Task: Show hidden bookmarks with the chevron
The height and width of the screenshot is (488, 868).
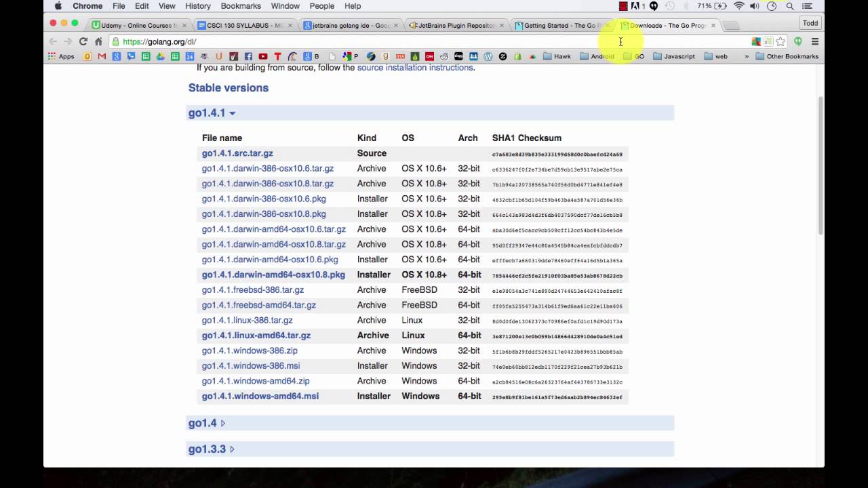Action: pyautogui.click(x=747, y=56)
